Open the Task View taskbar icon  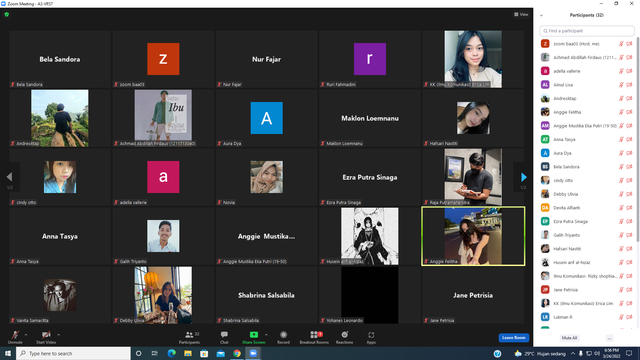[x=155, y=353]
